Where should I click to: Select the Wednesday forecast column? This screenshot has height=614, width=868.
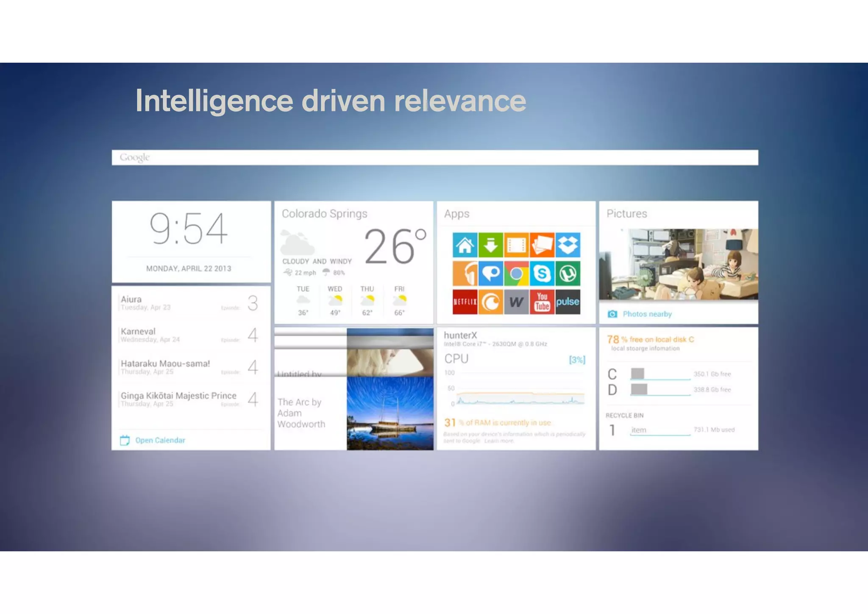click(335, 301)
